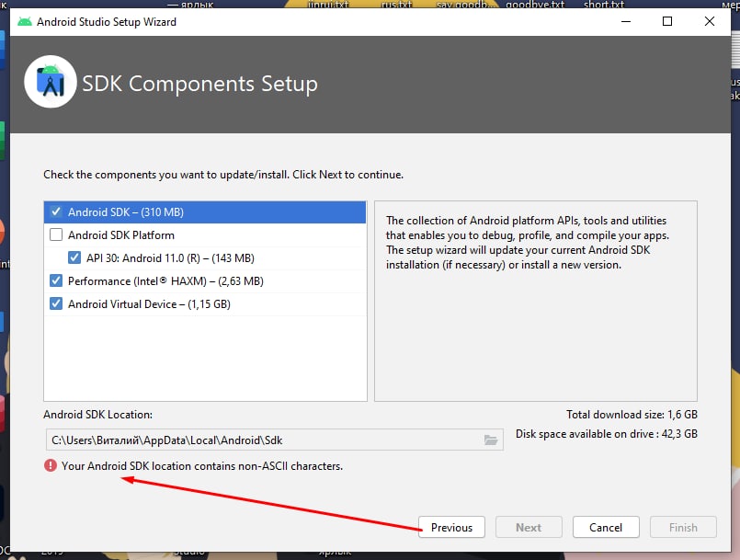Click the 'SDK Components Setup' heading

[x=199, y=84]
